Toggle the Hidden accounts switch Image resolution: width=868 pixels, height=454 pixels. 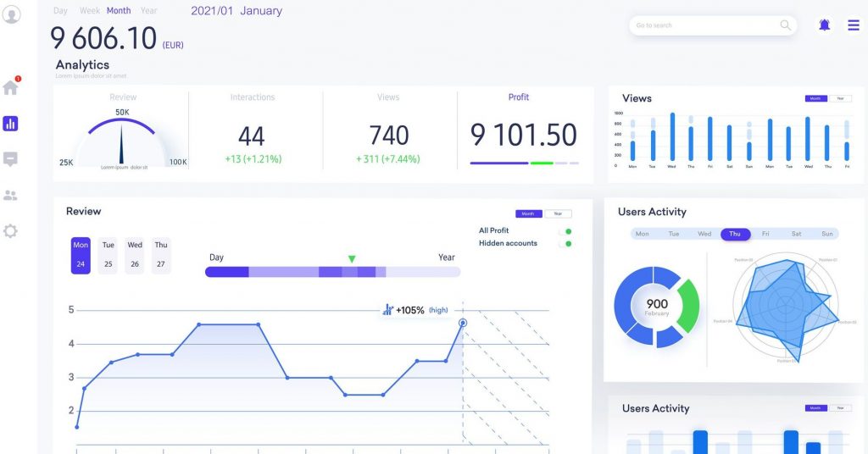[567, 244]
